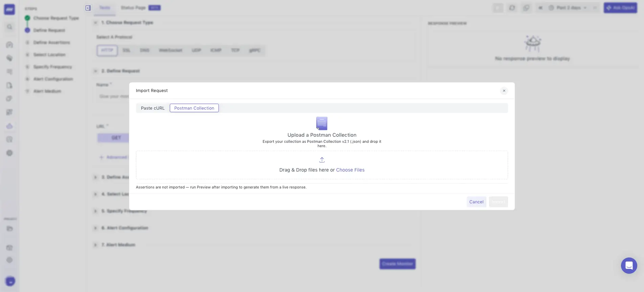
Task: Open the Status Page tab
Action: click(x=140, y=8)
